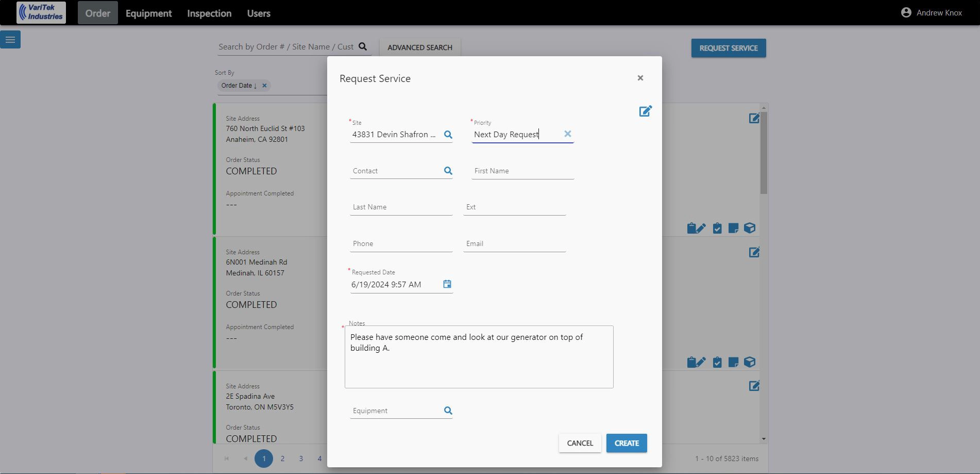Click clipboard-check icon on the Anaheim order
Image resolution: width=980 pixels, height=474 pixels.
(x=717, y=228)
